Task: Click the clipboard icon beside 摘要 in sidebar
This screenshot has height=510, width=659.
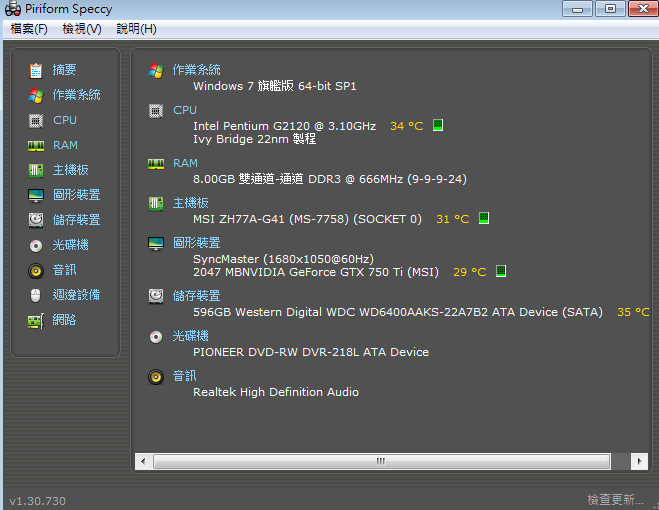Action: click(x=36, y=70)
